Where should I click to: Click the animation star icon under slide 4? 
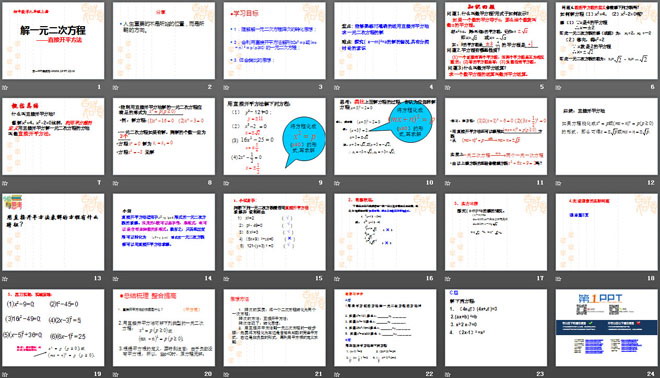click(337, 88)
